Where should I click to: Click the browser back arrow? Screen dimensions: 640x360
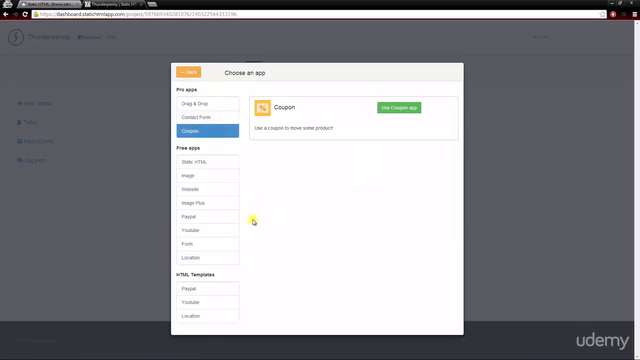tap(6, 14)
